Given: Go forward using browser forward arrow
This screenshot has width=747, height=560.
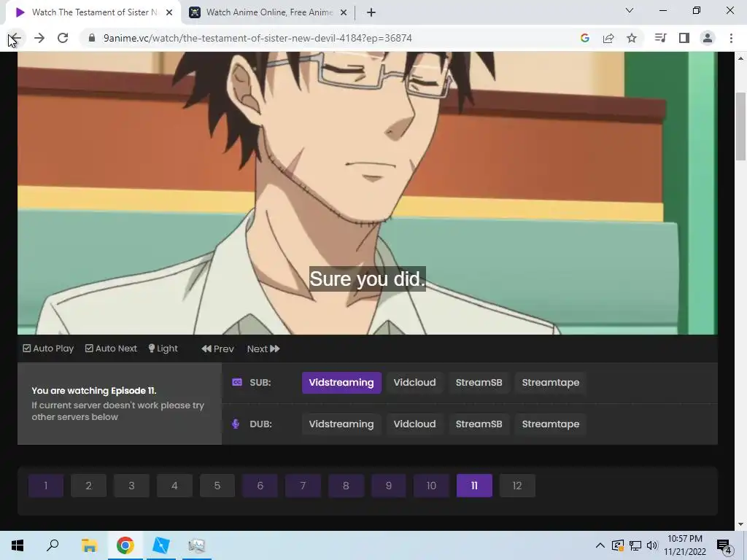Looking at the screenshot, I should coord(39,38).
